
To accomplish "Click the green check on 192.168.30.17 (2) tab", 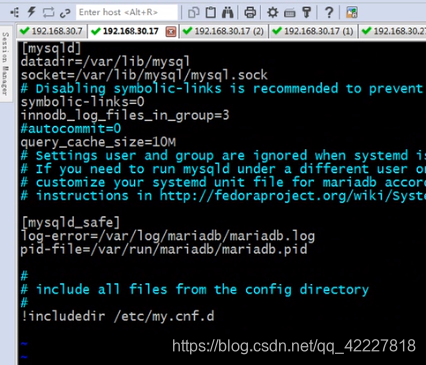I will pos(188,31).
